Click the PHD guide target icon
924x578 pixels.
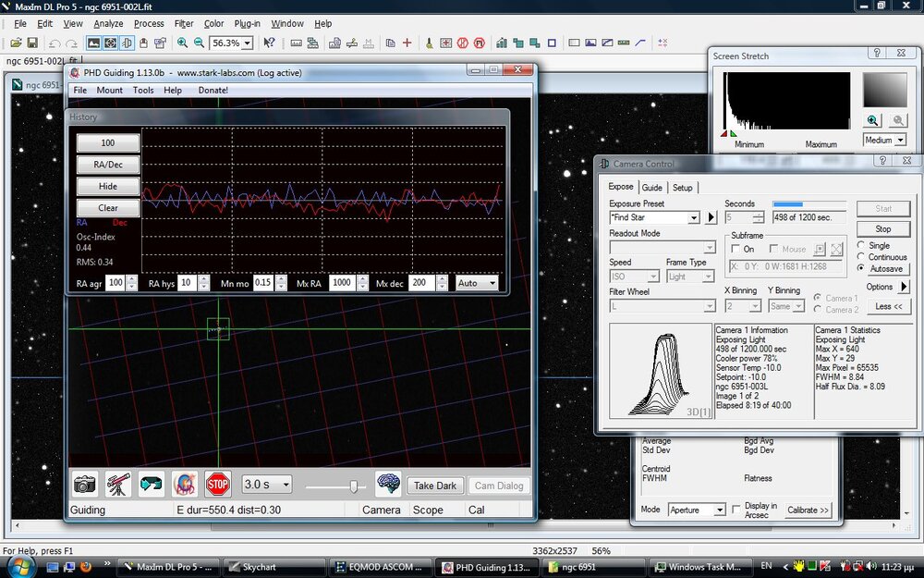[x=184, y=484]
